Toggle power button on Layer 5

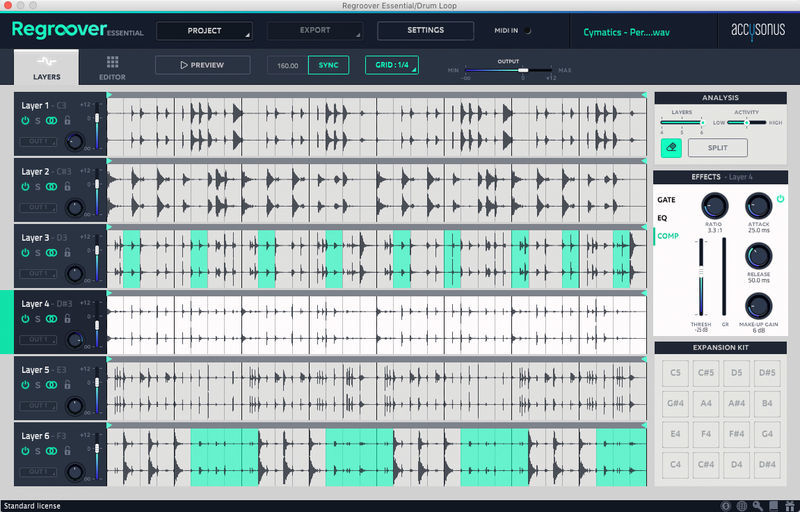tap(25, 385)
